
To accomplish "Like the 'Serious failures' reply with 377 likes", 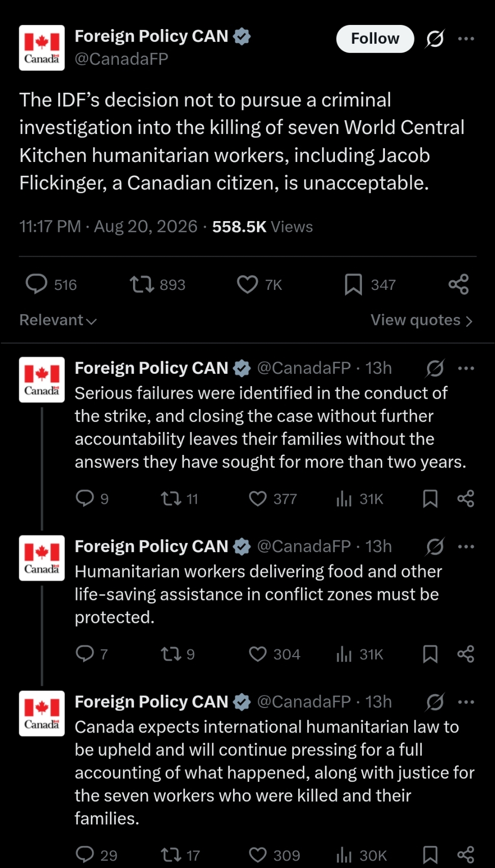I will pyautogui.click(x=273, y=499).
